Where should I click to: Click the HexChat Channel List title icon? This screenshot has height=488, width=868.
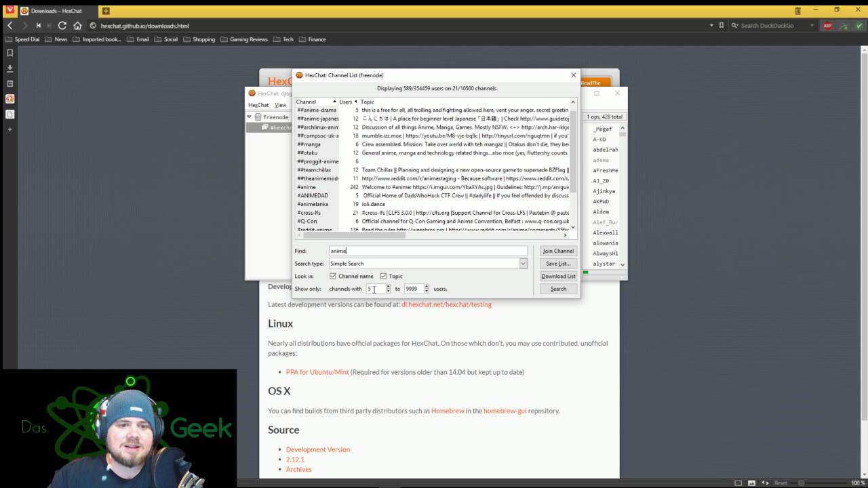point(299,75)
